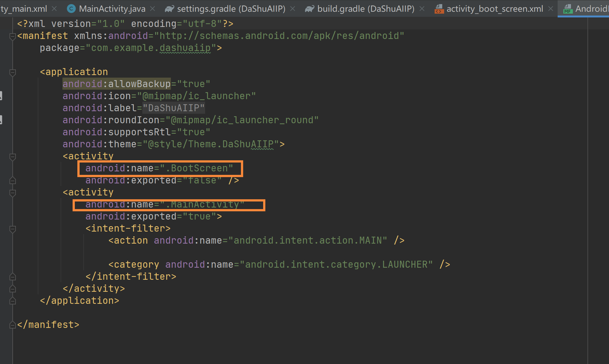Screen dimensions: 609x364
Task: Click the gutter image icon beside android:roundIcon line
Action: click(x=1, y=119)
